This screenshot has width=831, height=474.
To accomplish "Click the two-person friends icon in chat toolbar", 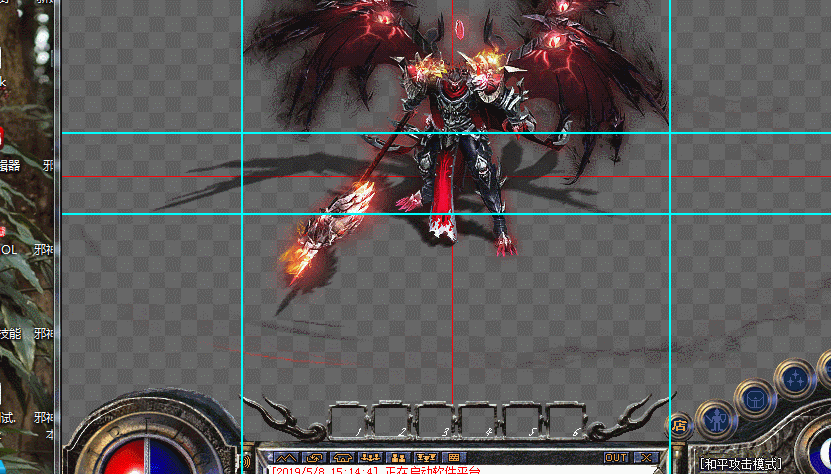I will click(399, 458).
